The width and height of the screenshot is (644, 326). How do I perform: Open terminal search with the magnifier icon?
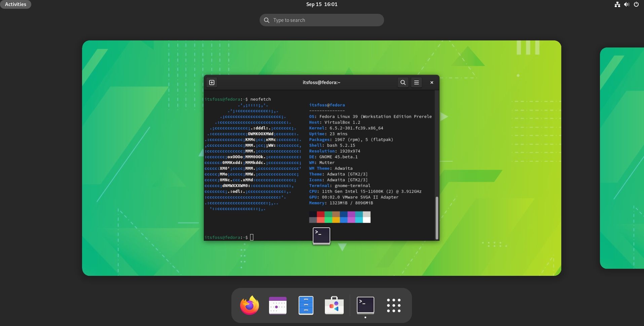click(x=403, y=82)
